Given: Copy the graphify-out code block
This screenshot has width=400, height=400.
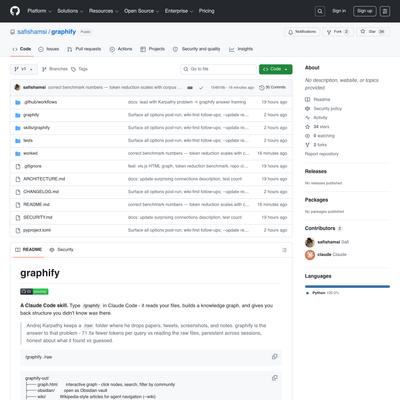Looking at the screenshot, I should click(x=274, y=378).
